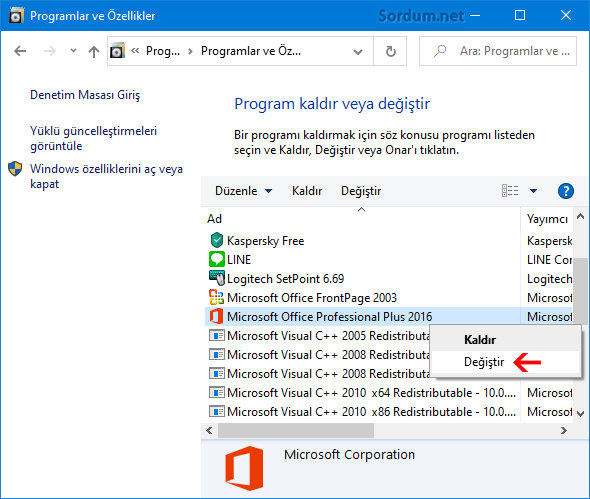Screen dimensions: 590x499
Task: Choose Kaldır from the context menu
Action: 505,340
